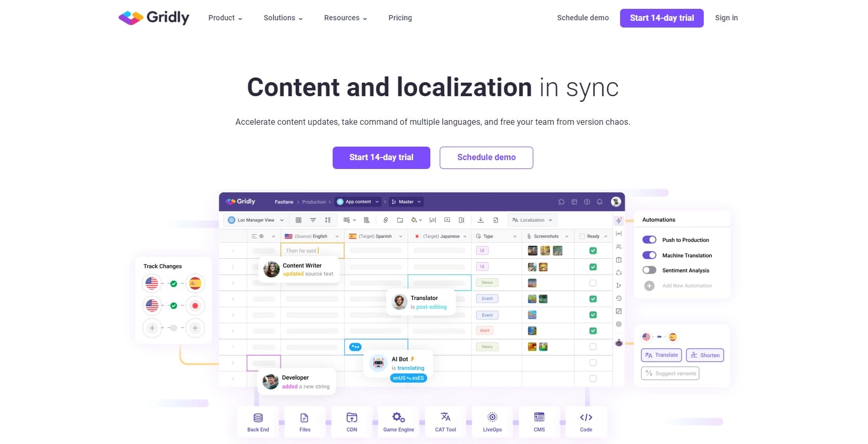This screenshot has height=444, width=868.
Task: Click the AI bot icon in the right sidebar
Action: (619, 343)
